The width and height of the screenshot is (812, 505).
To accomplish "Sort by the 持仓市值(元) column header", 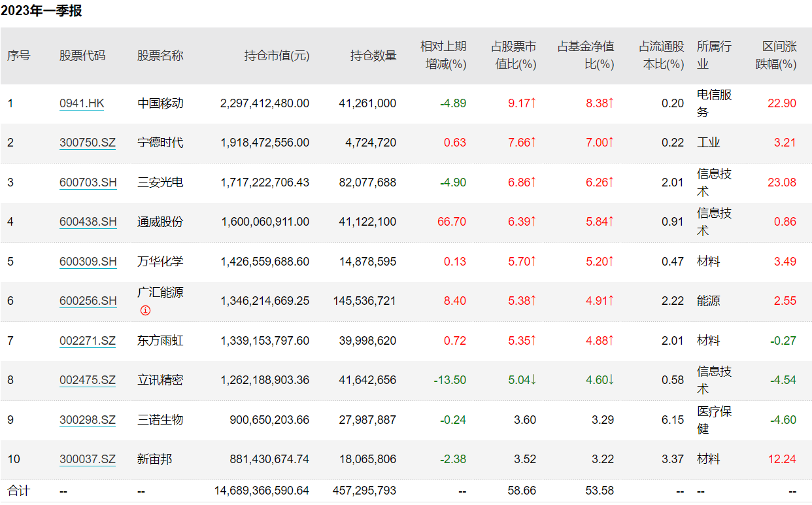I will click(x=275, y=56).
